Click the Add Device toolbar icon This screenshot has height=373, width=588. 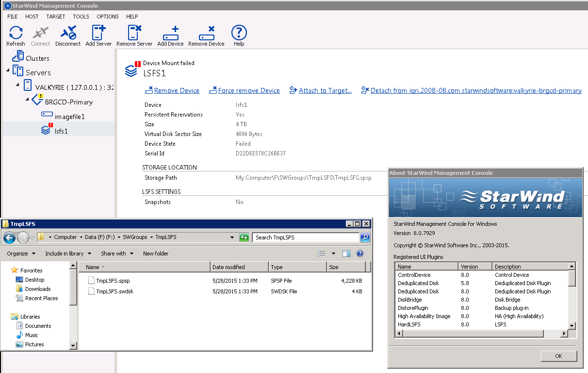click(x=171, y=33)
